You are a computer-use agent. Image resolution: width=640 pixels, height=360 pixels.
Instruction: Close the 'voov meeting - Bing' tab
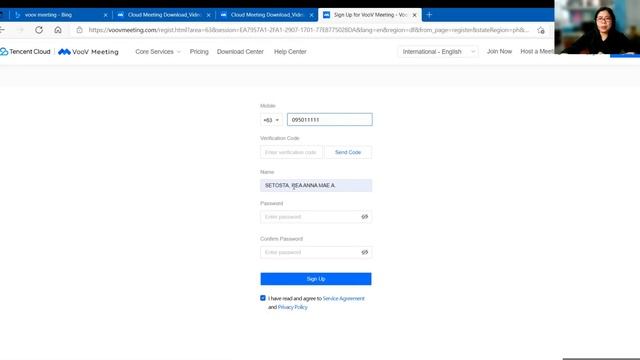click(105, 15)
